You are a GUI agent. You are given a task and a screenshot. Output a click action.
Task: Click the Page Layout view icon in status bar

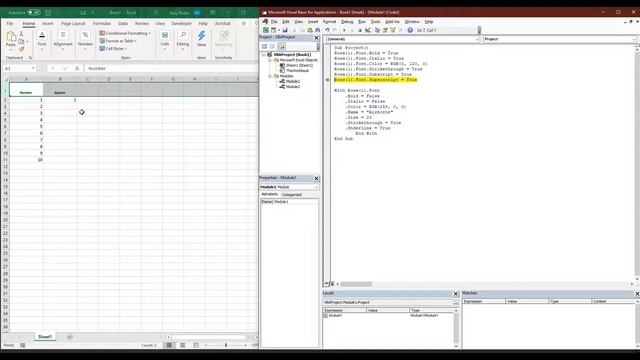[x=182, y=345]
